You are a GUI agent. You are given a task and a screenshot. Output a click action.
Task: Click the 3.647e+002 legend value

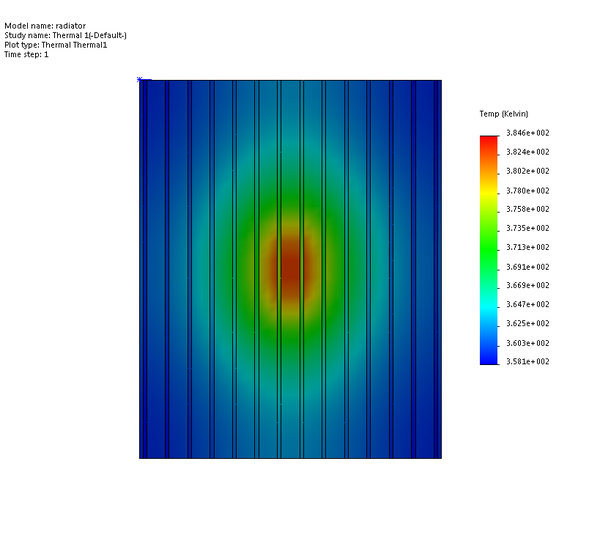[x=528, y=304]
